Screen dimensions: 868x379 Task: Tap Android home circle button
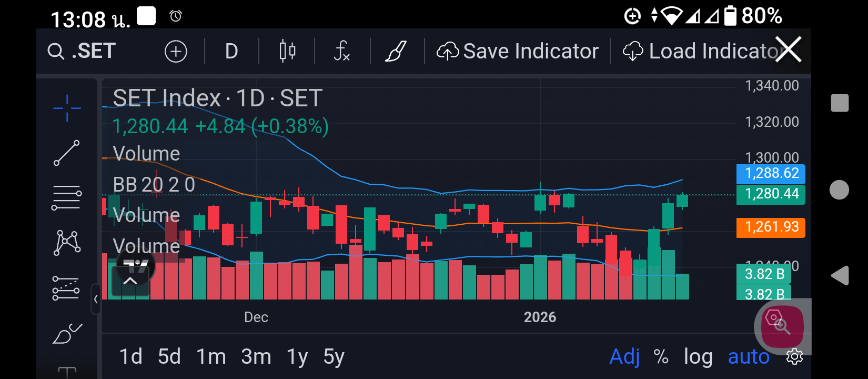839,189
